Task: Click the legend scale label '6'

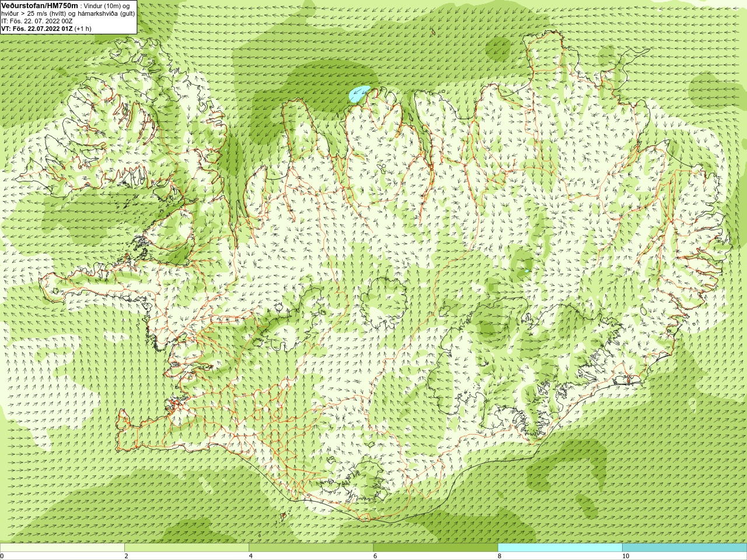Action: coord(375,556)
